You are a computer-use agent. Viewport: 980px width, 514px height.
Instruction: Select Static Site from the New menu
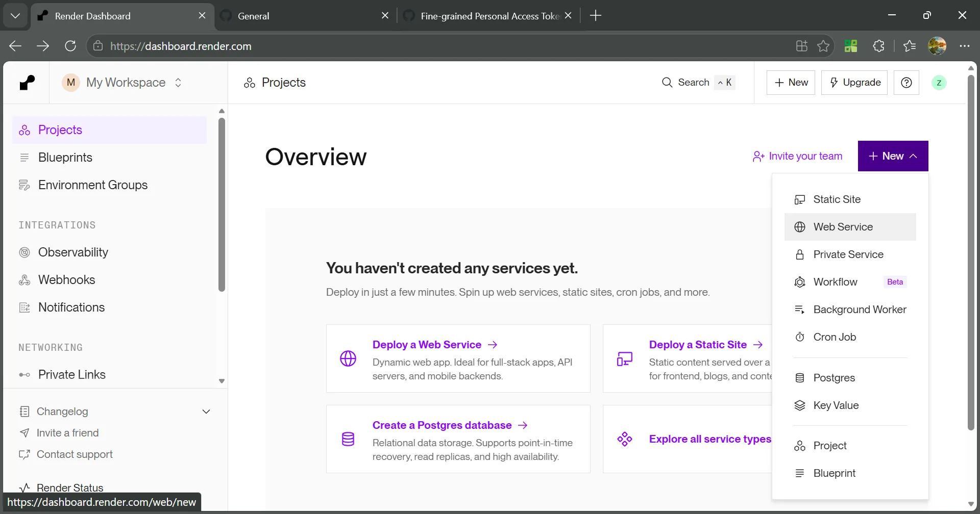850,199
